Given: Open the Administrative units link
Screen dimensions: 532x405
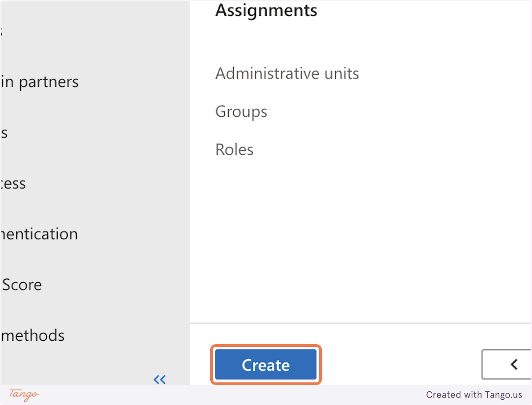Looking at the screenshot, I should point(287,73).
